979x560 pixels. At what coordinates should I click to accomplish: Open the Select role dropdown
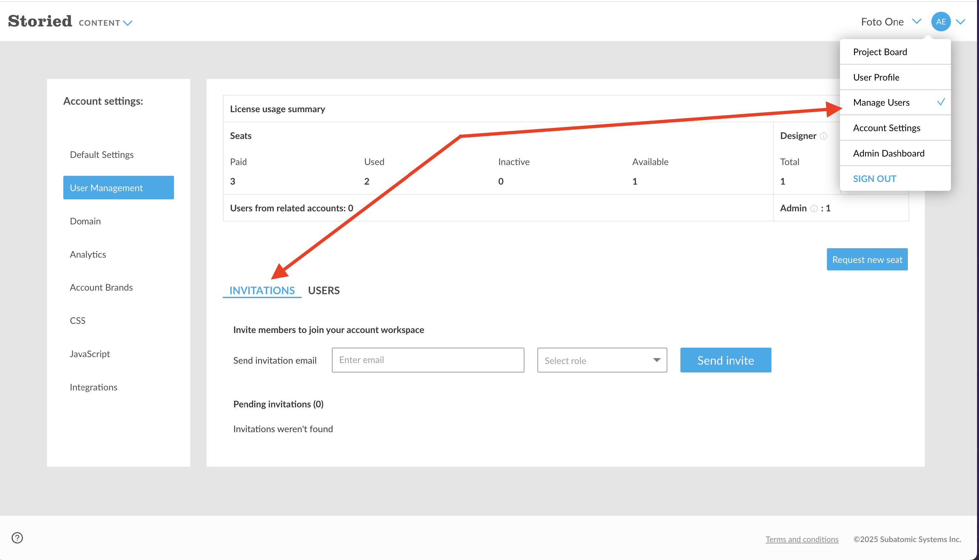602,360
